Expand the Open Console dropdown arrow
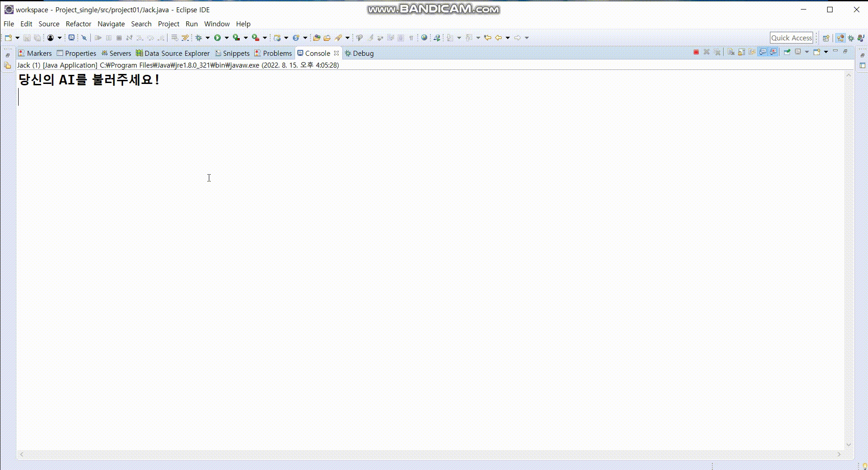The width and height of the screenshot is (868, 470). (826, 52)
